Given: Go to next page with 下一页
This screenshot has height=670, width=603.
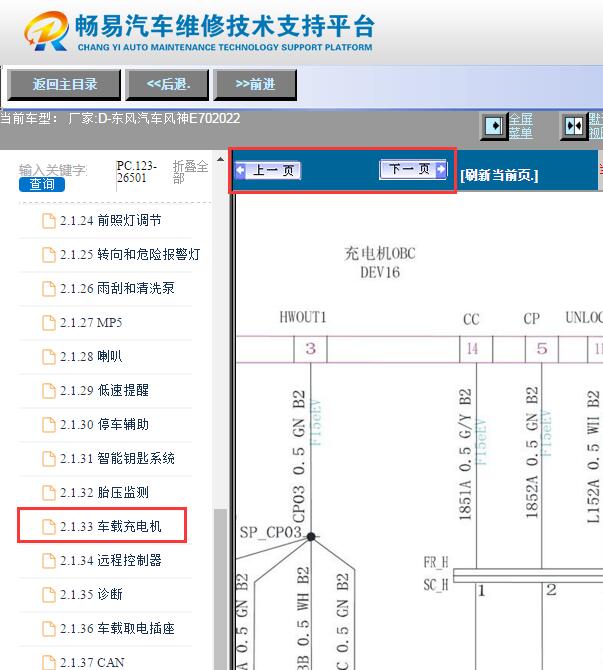Looking at the screenshot, I should click(413, 169).
